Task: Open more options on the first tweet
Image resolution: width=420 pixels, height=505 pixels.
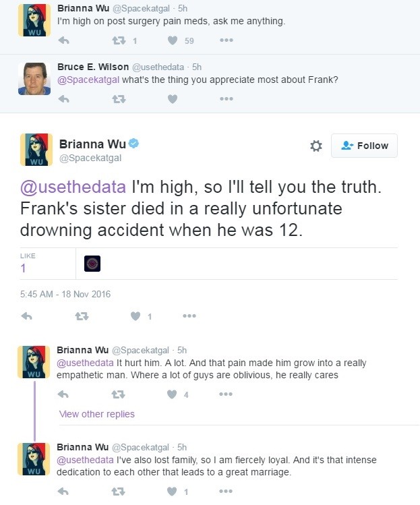Action: pyautogui.click(x=227, y=40)
